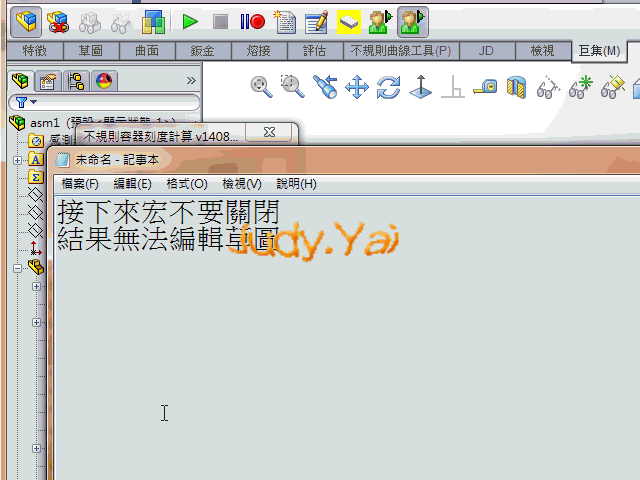Select the asm1 root tree item
The image size is (640, 480).
[44, 122]
